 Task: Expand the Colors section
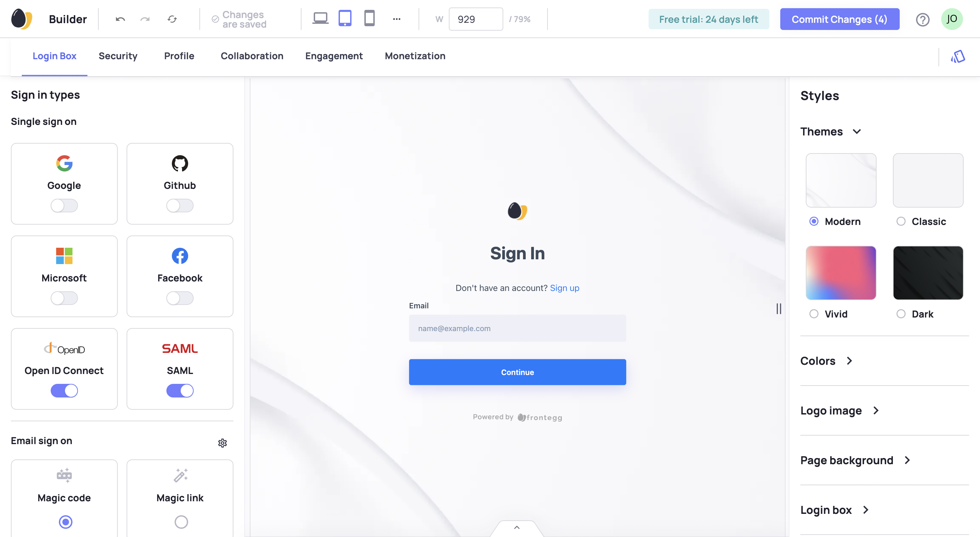click(x=826, y=361)
